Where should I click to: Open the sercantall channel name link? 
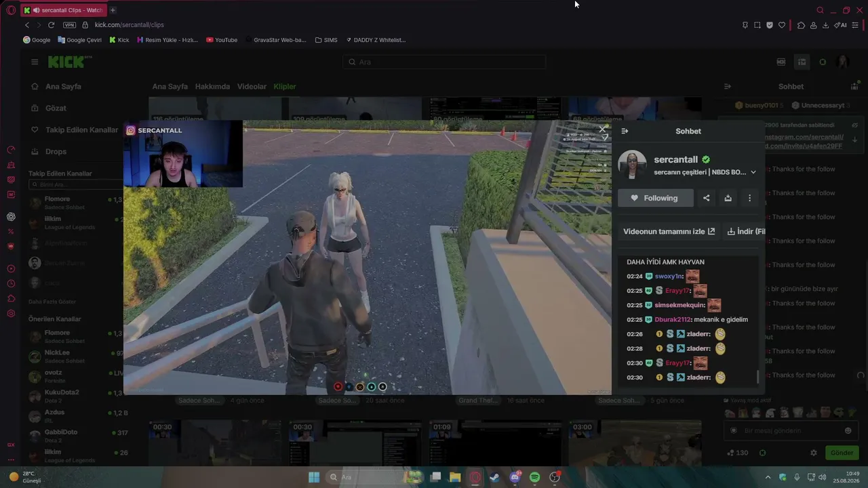tap(676, 159)
